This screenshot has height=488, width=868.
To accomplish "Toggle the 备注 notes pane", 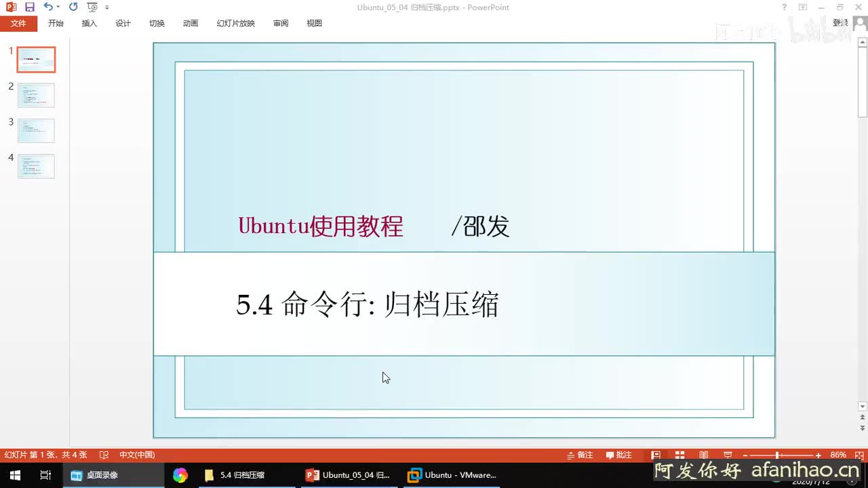I will click(x=580, y=455).
